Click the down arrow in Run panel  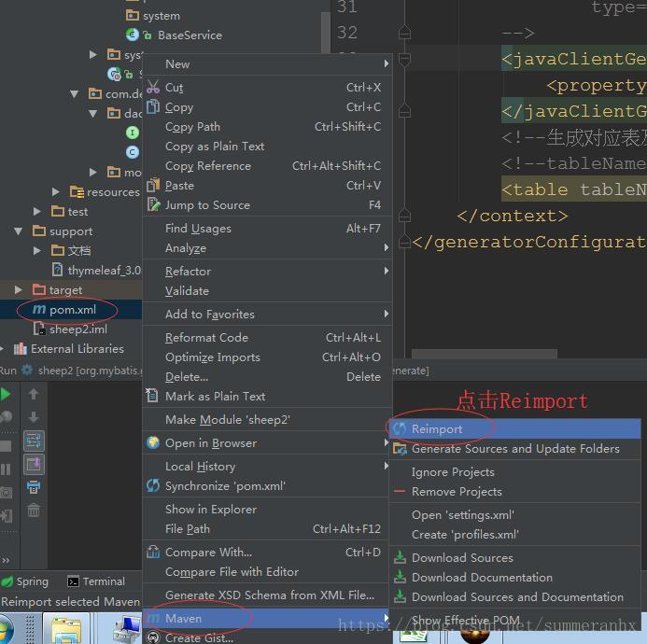coord(34,417)
